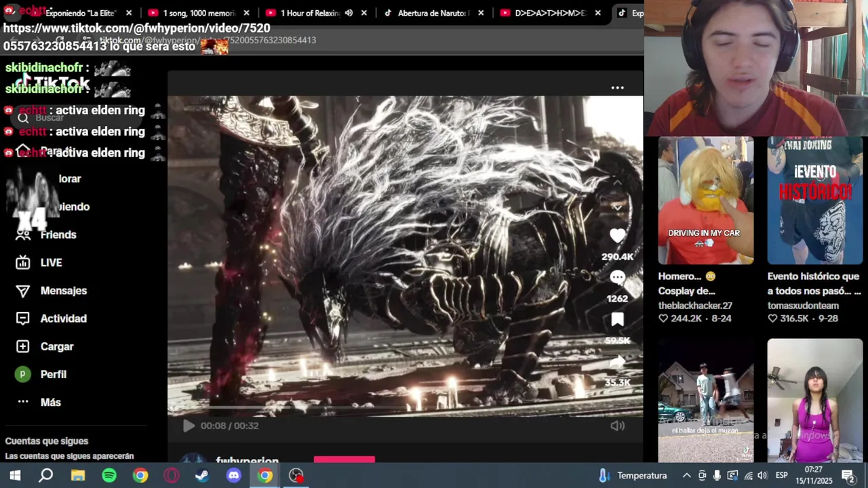This screenshot has width=868, height=488.
Task: Click the Cargar plus icon
Action: (x=23, y=346)
